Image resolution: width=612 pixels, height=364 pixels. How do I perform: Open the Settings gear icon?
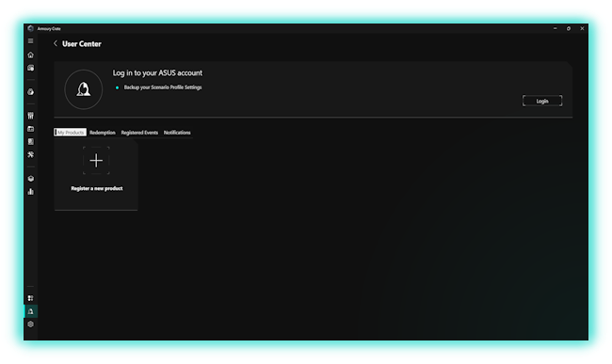[x=31, y=324]
